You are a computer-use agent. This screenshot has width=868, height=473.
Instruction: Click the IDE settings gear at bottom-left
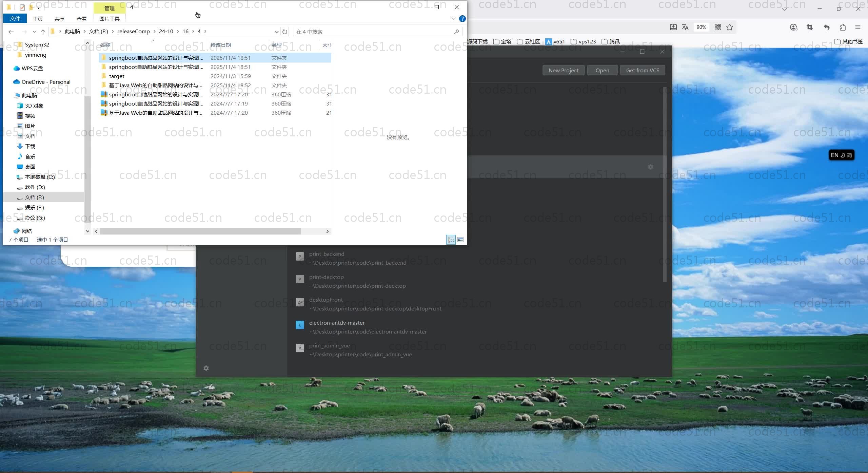point(206,368)
